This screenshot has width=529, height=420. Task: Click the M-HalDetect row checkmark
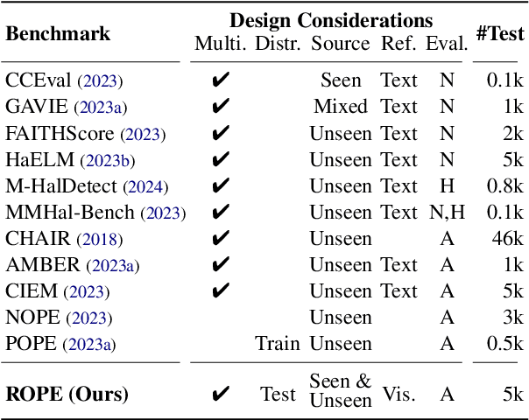[x=221, y=186]
